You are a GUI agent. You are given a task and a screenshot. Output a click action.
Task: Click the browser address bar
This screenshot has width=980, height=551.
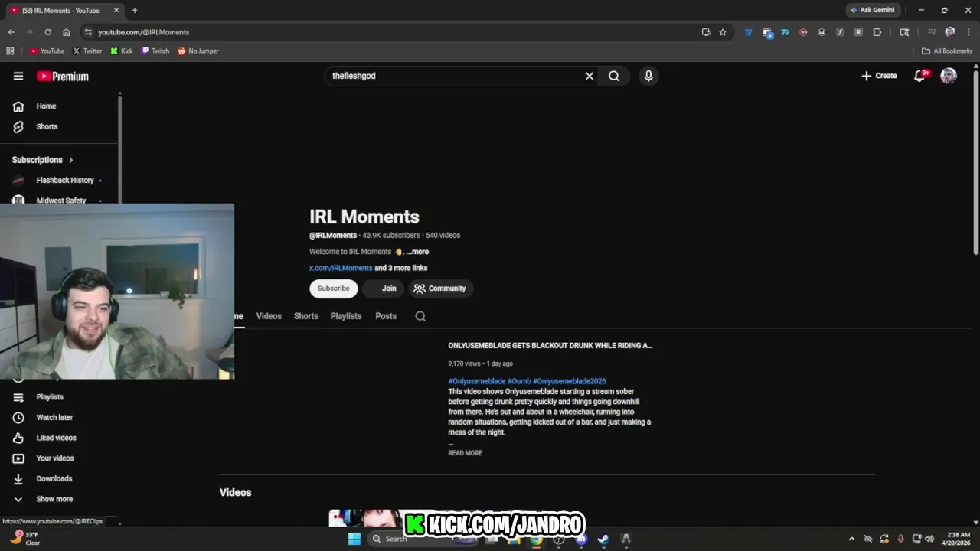390,32
